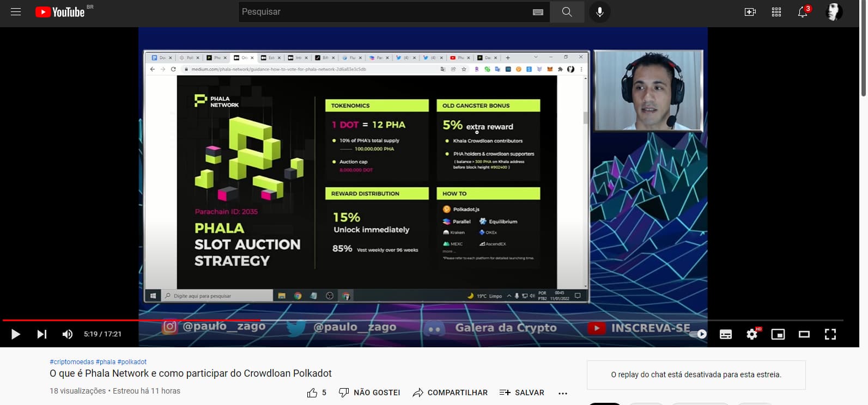Open the player settings gear
The width and height of the screenshot is (868, 405).
point(752,334)
